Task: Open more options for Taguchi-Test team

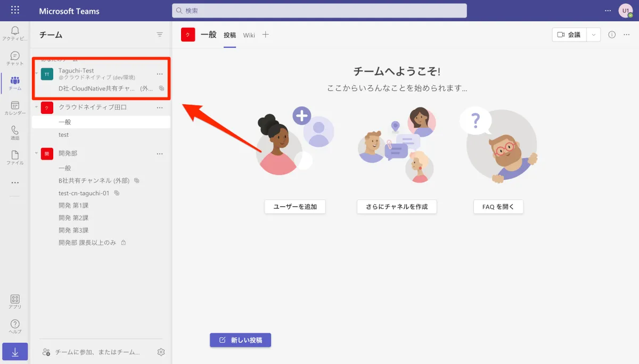Action: (x=160, y=74)
